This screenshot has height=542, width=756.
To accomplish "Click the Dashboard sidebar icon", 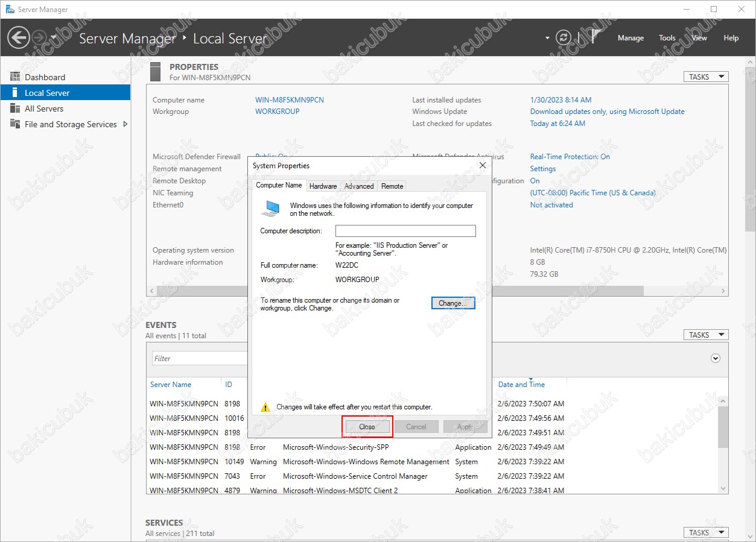I will (14, 77).
